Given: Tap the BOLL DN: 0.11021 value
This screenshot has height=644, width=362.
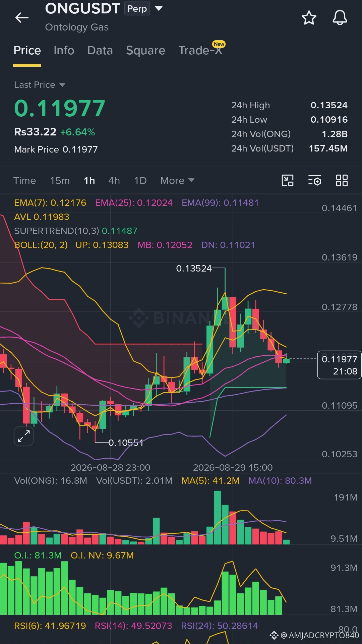Looking at the screenshot, I should click(228, 245).
